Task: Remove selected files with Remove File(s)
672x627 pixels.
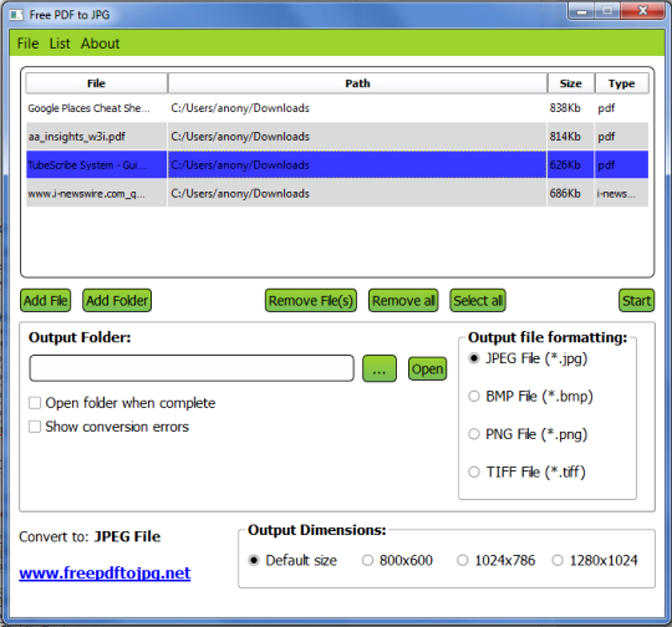Action: pyautogui.click(x=310, y=300)
